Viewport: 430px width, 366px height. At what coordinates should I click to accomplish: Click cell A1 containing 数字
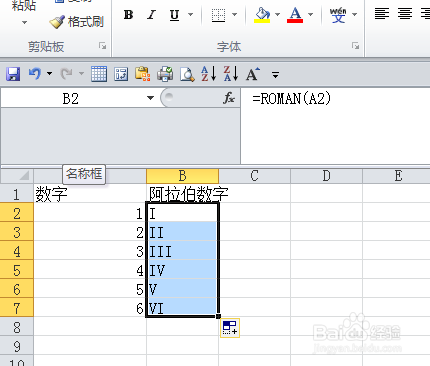(x=90, y=193)
